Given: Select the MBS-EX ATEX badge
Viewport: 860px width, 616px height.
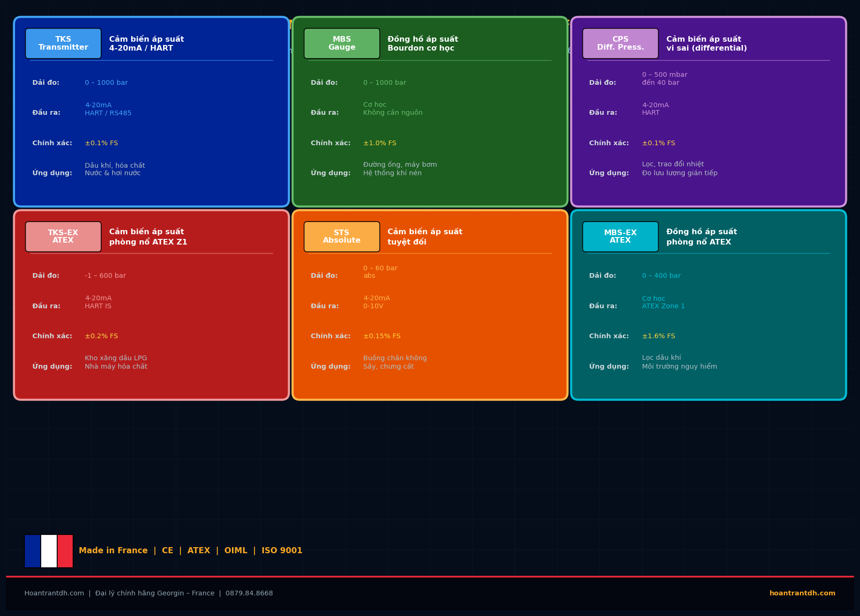Looking at the screenshot, I should coord(621,237).
